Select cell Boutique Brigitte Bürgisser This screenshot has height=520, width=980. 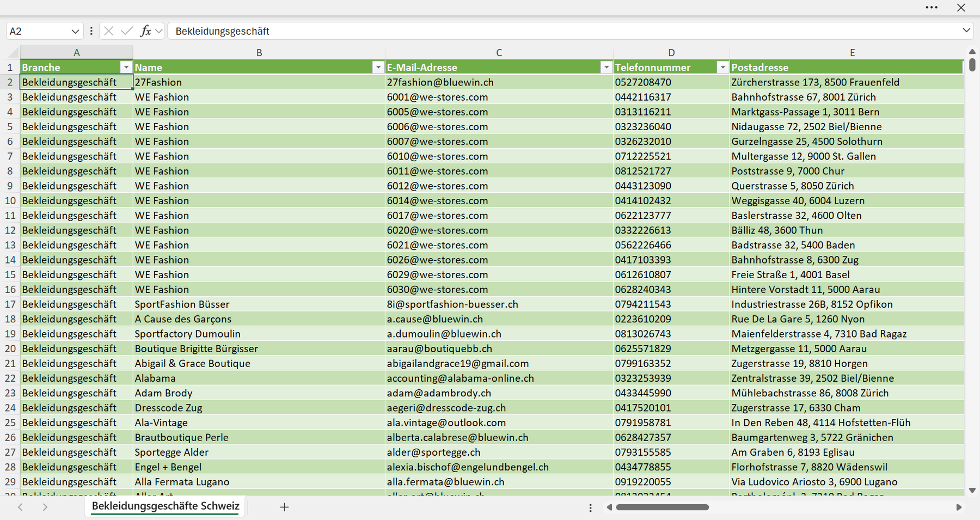[x=259, y=348]
